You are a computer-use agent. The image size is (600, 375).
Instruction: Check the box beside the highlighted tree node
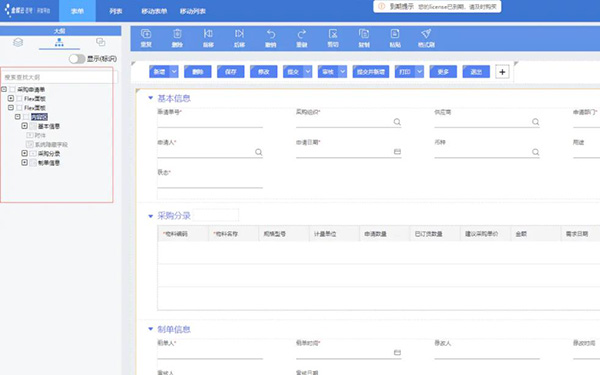tap(26, 117)
